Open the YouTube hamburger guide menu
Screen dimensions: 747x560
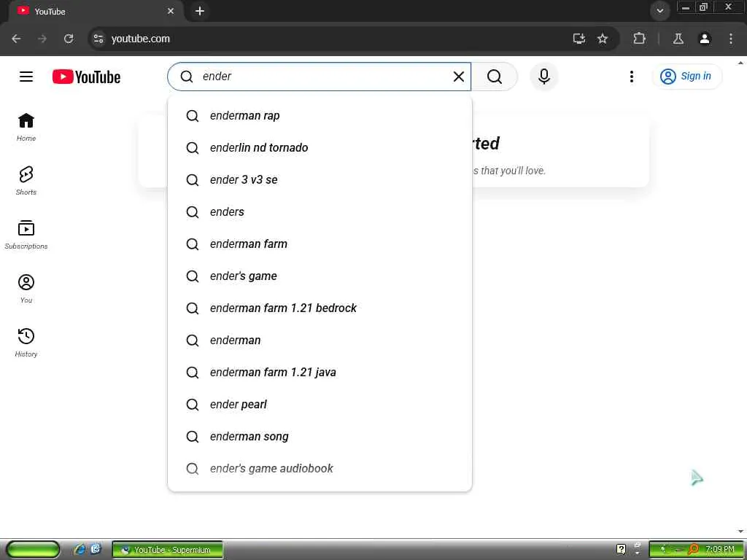click(x=26, y=77)
